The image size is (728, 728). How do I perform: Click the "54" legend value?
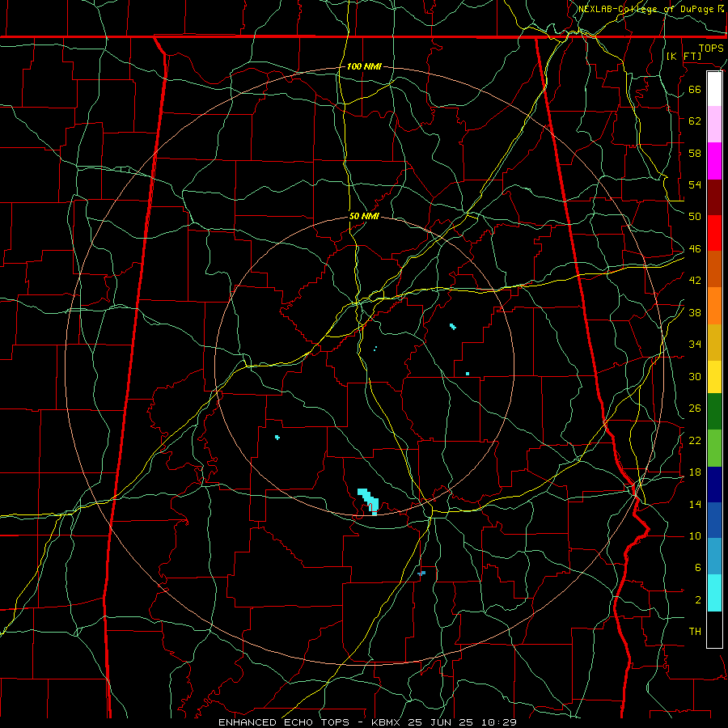click(x=695, y=184)
